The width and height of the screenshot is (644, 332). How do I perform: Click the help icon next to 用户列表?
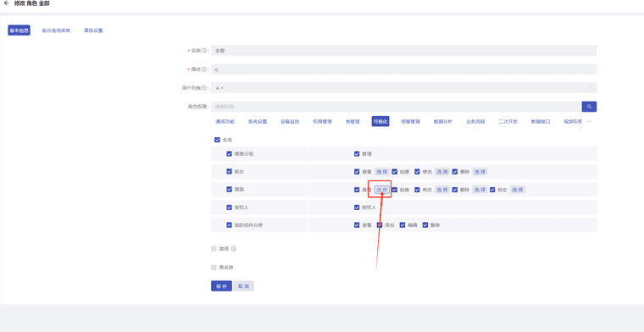pos(203,88)
